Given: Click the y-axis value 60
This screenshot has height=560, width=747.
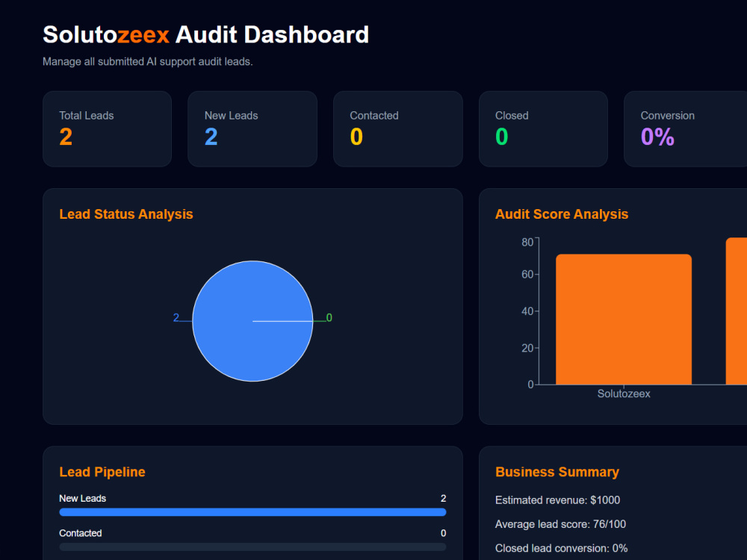Looking at the screenshot, I should coord(527,274).
